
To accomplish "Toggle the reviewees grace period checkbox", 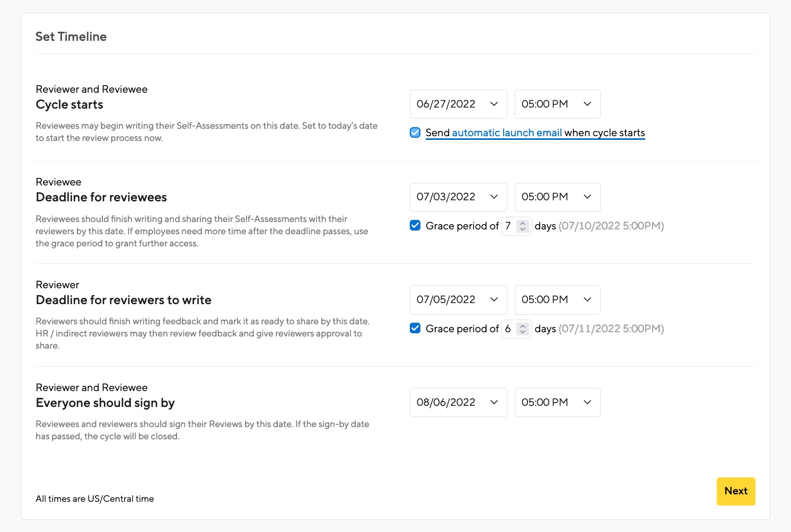I will (x=415, y=226).
